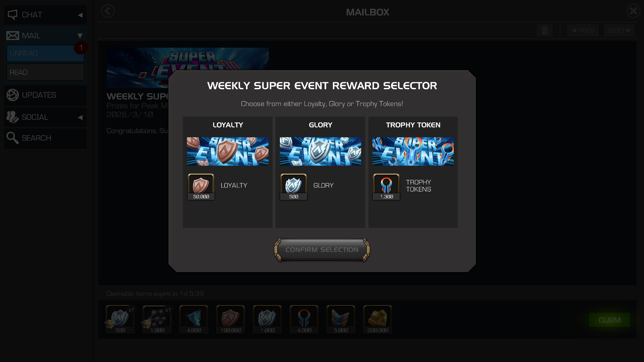Select the Loyalty shield reward icon
The image size is (644, 362).
tap(201, 187)
